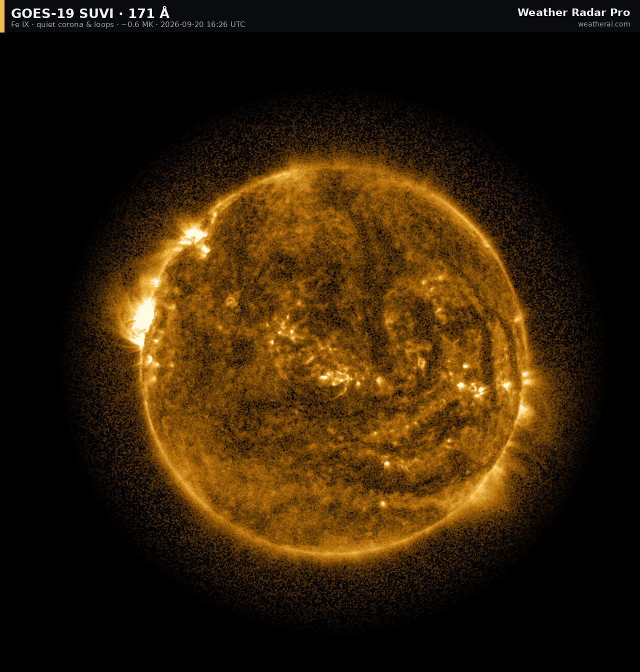The height and width of the screenshot is (672, 640).
Task: Click the 2026-09-20 16:26 UTC timestamp
Action: (x=203, y=24)
